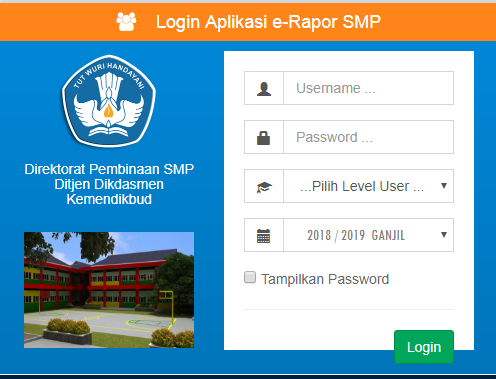Click the padlock icon beside Password
This screenshot has height=379, width=496.
pos(263,138)
